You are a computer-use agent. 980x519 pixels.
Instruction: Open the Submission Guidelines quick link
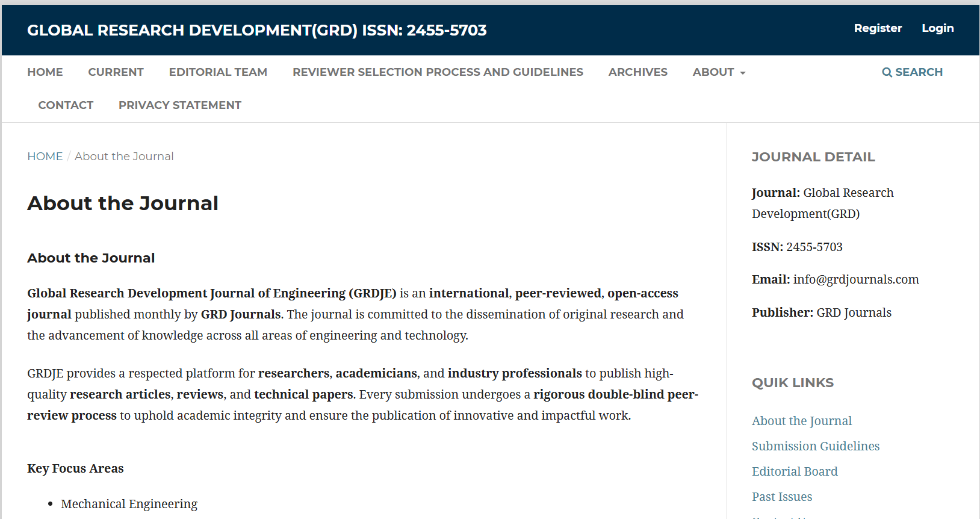point(815,446)
